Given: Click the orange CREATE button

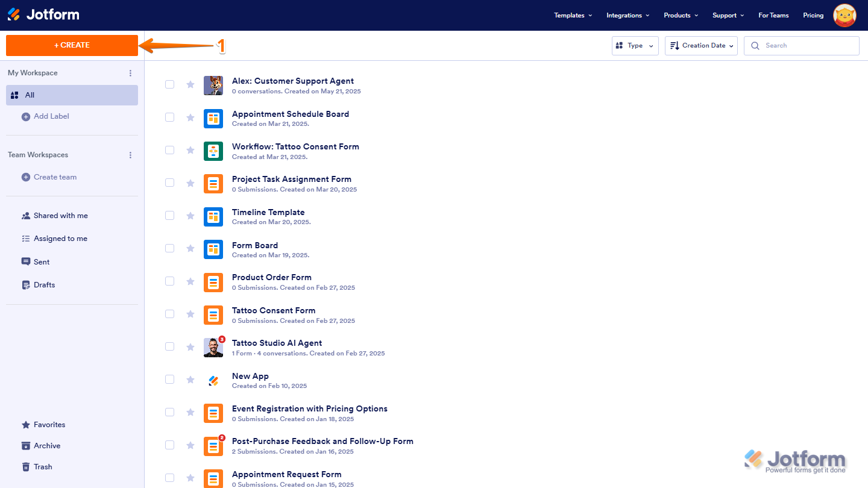Looking at the screenshot, I should (x=72, y=45).
